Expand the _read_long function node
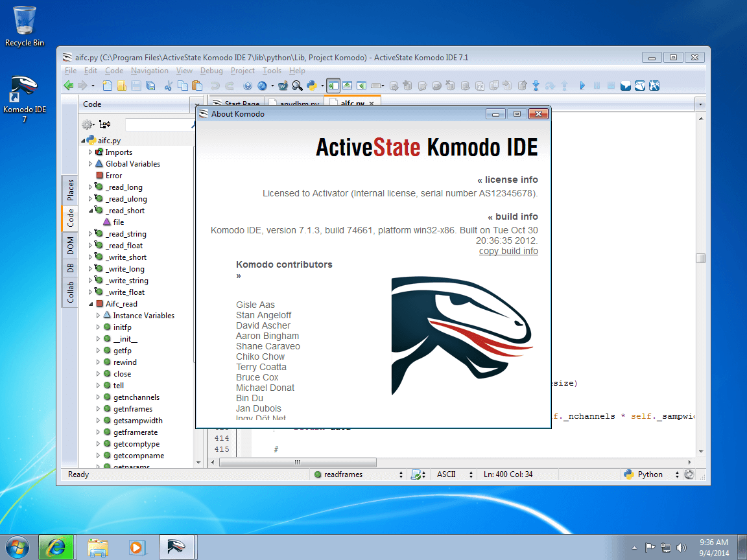The width and height of the screenshot is (747, 560). 91,187
